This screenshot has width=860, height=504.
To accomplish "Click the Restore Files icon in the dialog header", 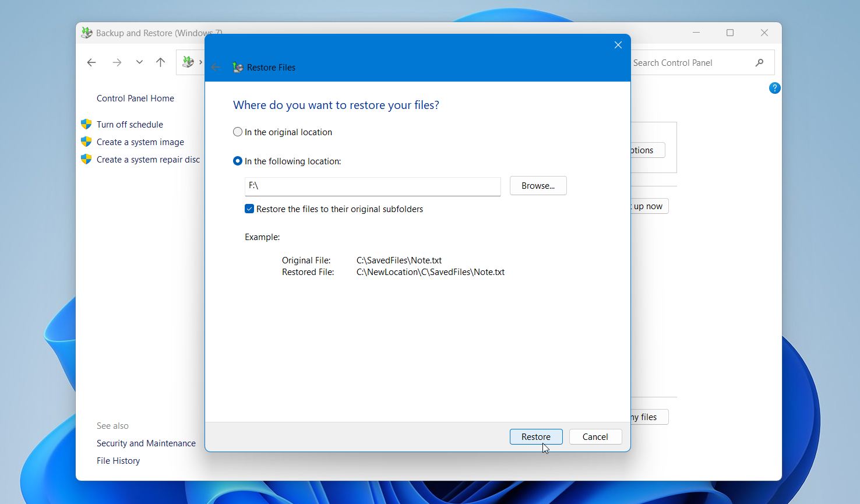I will click(237, 67).
